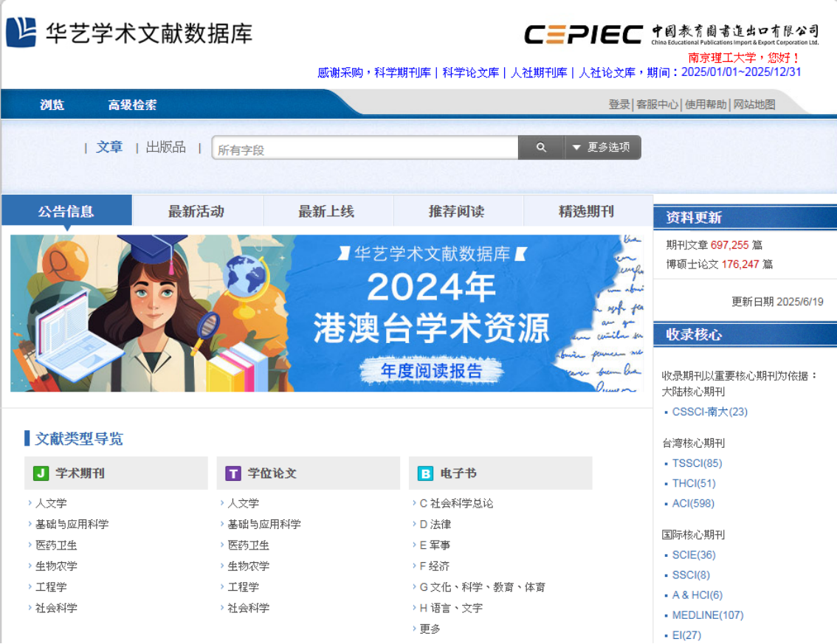The image size is (837, 644).
Task: Open 社会科学 under 学术期刊
Action: click(x=57, y=608)
